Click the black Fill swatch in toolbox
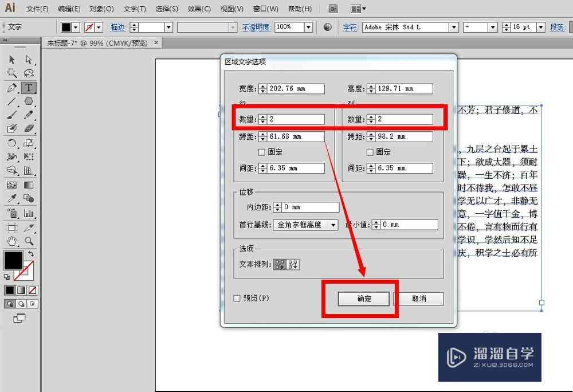The height and width of the screenshot is (392, 573). point(13,261)
